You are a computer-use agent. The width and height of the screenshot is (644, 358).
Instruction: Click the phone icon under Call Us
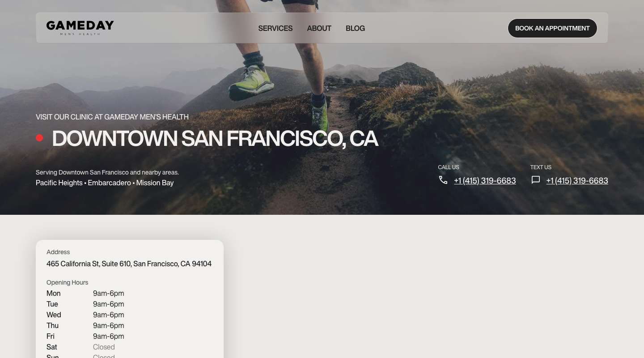(x=443, y=180)
